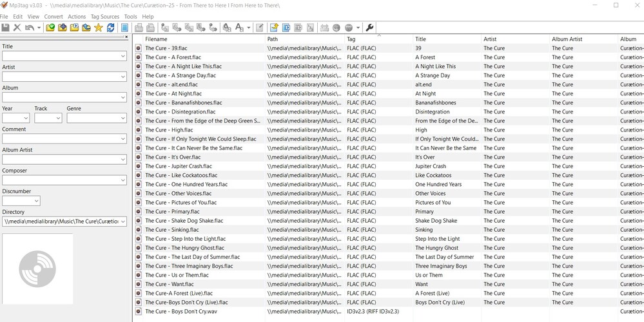Open the Tag Sources menu
The height and width of the screenshot is (322, 644).
click(x=105, y=16)
